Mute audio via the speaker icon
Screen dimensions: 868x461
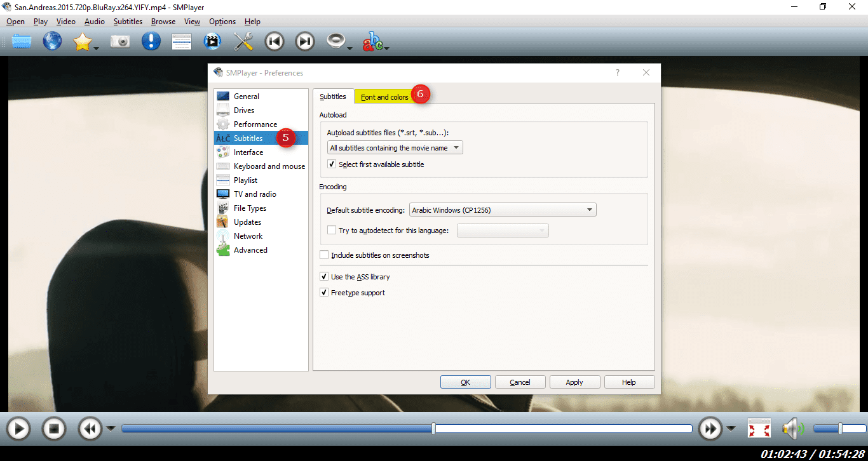point(793,429)
